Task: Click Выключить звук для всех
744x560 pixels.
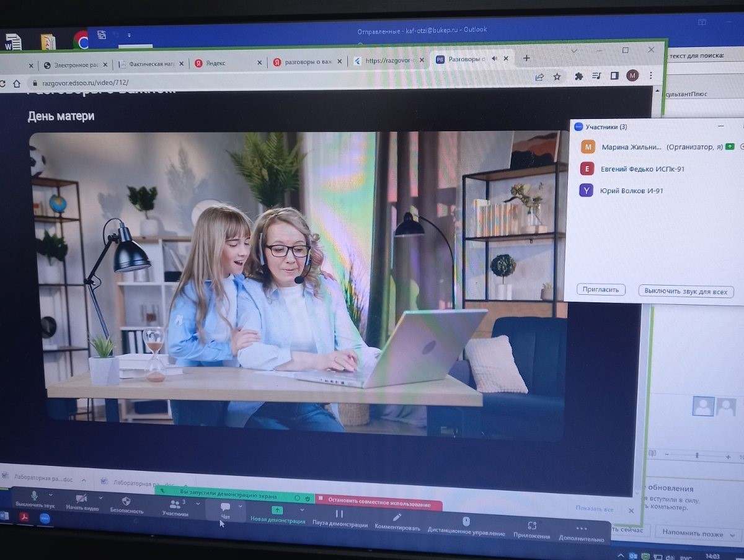Action: (x=686, y=291)
